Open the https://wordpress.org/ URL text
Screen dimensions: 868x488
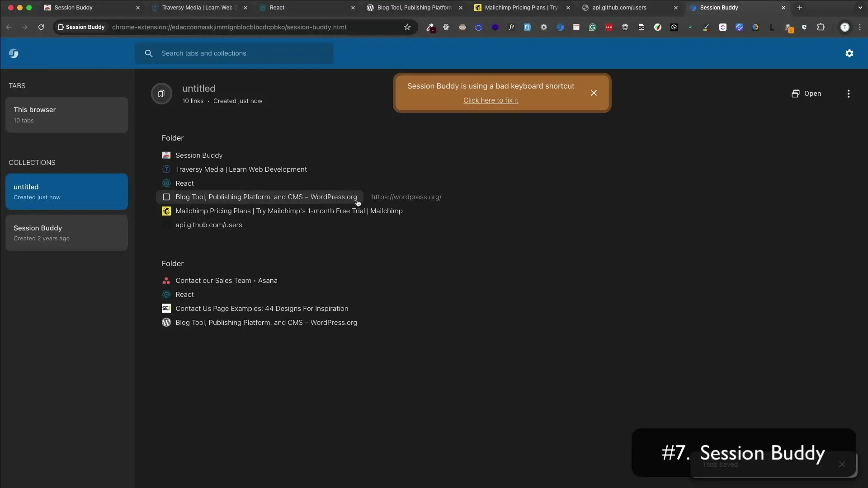406,197
